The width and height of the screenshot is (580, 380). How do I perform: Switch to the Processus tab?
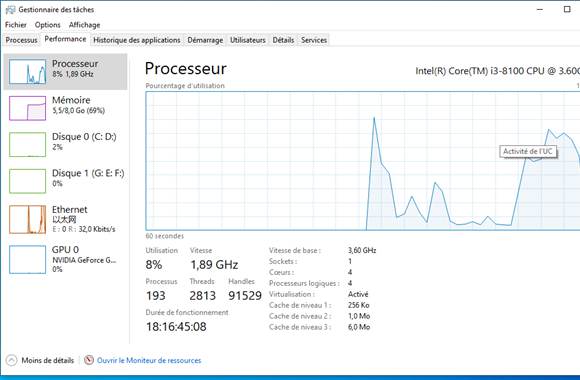tap(21, 40)
